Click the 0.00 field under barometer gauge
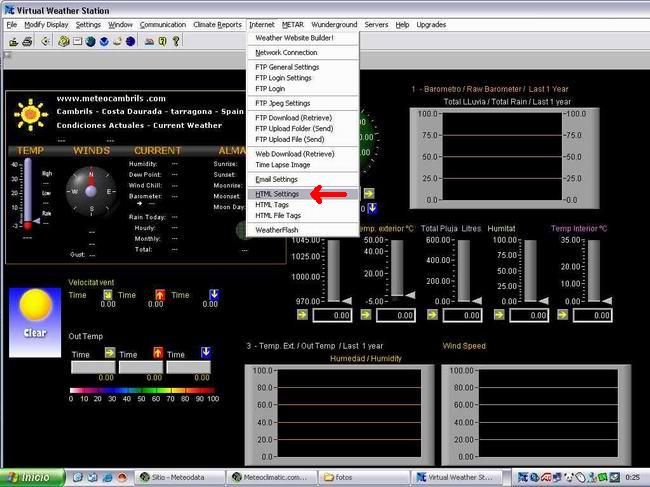The image size is (650, 487). tap(332, 315)
